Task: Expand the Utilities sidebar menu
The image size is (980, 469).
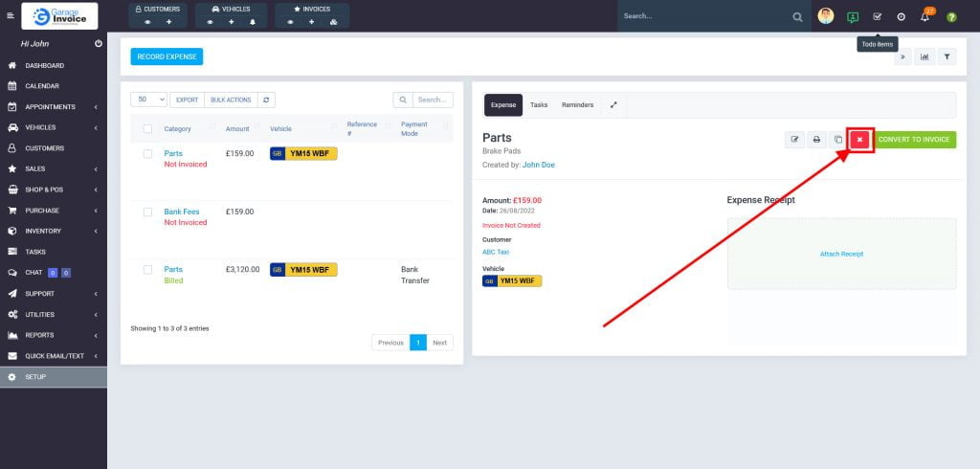Action: pyautogui.click(x=54, y=315)
